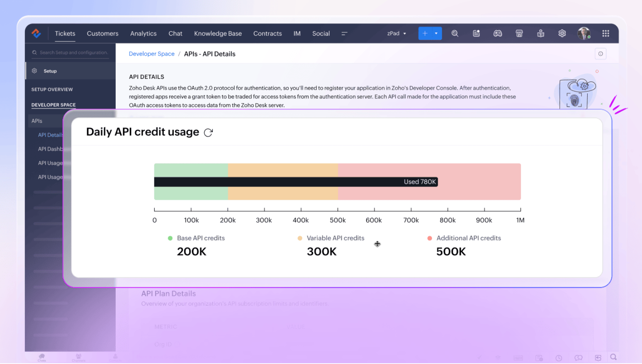
Task: Select the IM tab
Action: [x=297, y=34]
